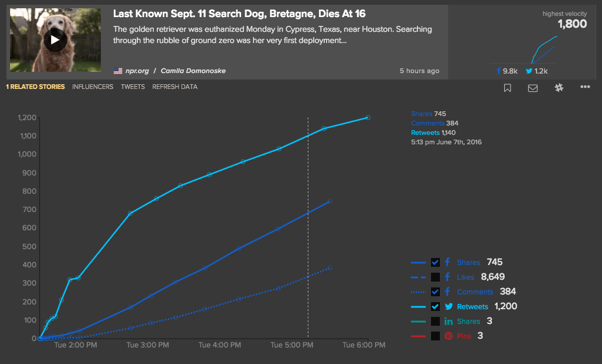
Task: Disable the Twitter Retweets checkbox
Action: pyautogui.click(x=435, y=306)
